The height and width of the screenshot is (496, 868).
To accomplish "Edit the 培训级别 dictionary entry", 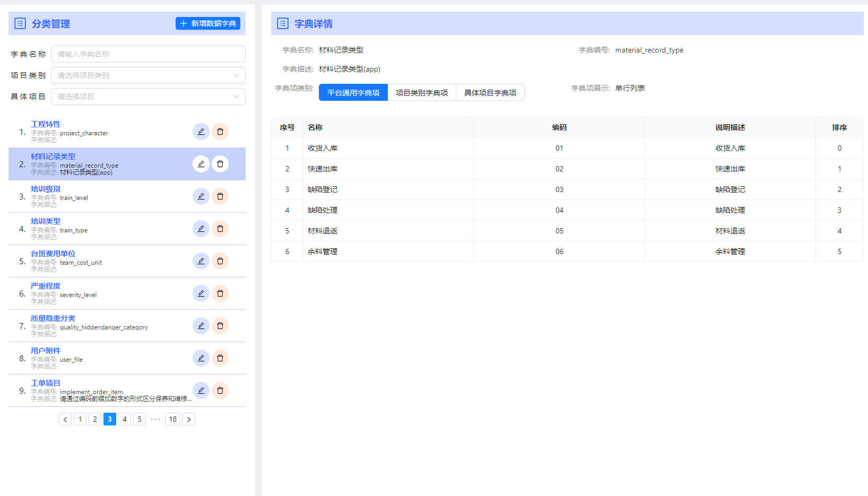I will point(201,196).
